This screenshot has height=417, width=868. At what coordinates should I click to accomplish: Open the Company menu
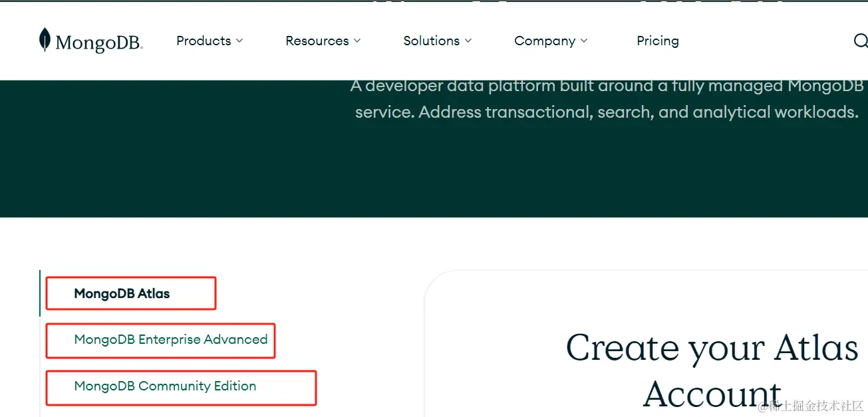tap(551, 41)
